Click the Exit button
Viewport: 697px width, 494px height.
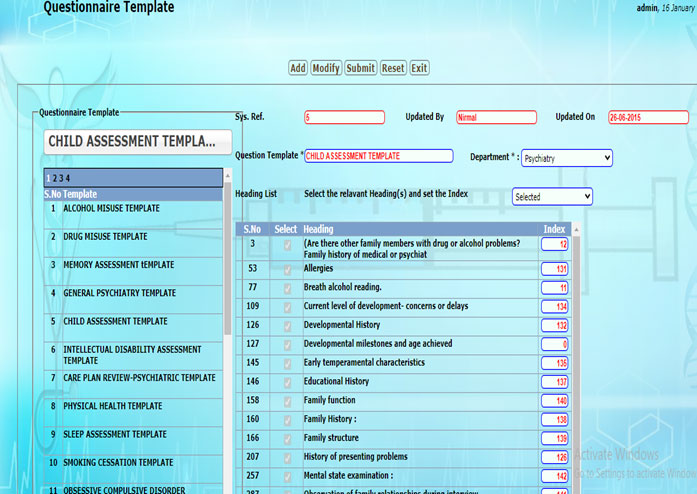(x=419, y=68)
